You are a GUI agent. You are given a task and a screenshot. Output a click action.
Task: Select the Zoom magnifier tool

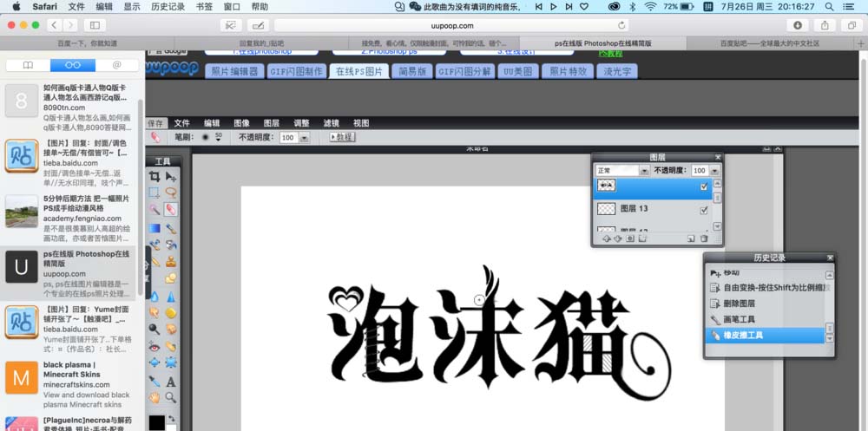171,397
